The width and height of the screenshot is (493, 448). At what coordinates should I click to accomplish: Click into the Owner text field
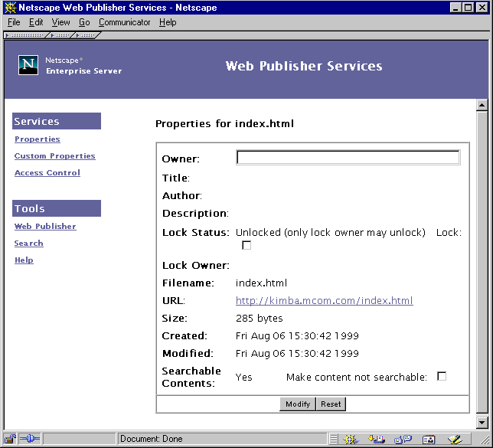(348, 158)
